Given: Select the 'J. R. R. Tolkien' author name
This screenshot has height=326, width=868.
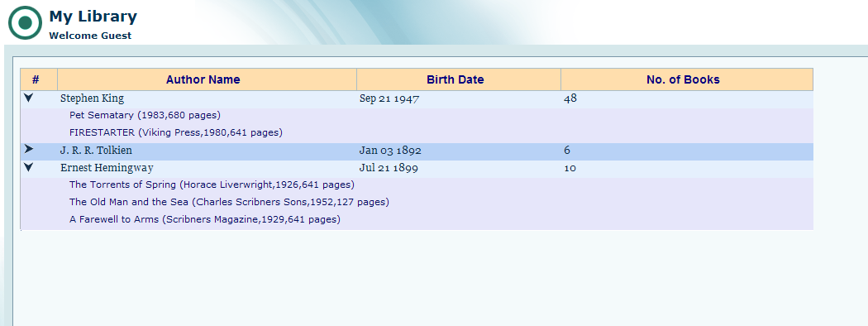Looking at the screenshot, I should click(x=97, y=151).
